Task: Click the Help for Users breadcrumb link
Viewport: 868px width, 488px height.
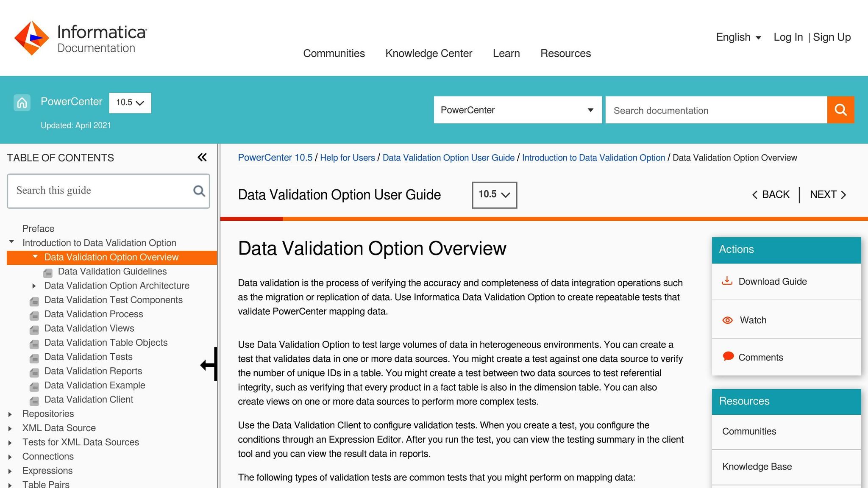Action: click(x=347, y=158)
